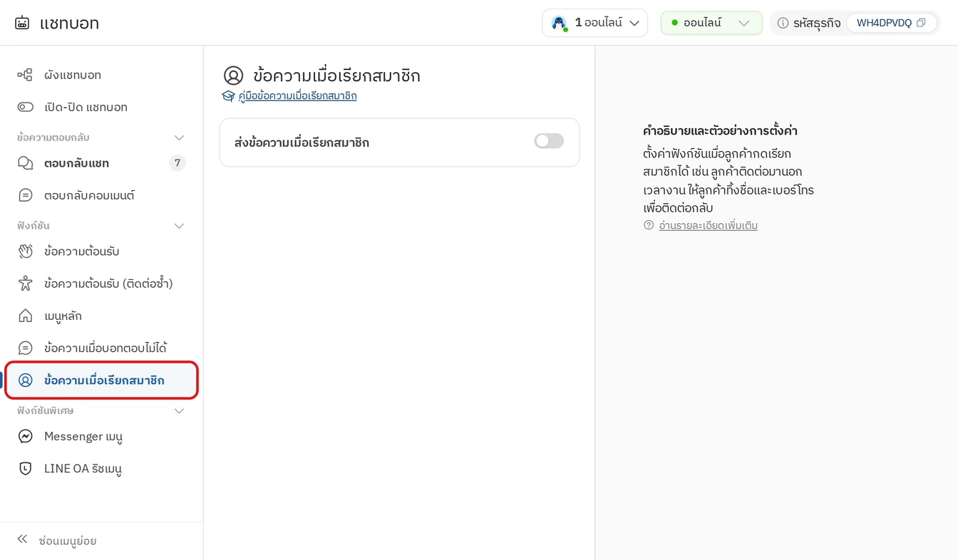Click the home icon for เมนูหลัก
Image resolution: width=958 pixels, height=560 pixels.
[x=25, y=316]
